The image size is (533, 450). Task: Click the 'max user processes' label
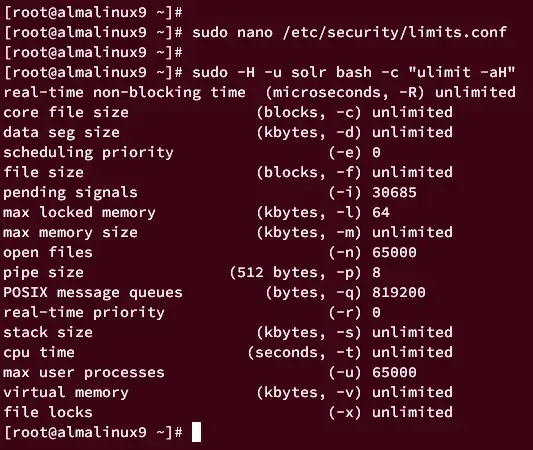click(x=84, y=373)
